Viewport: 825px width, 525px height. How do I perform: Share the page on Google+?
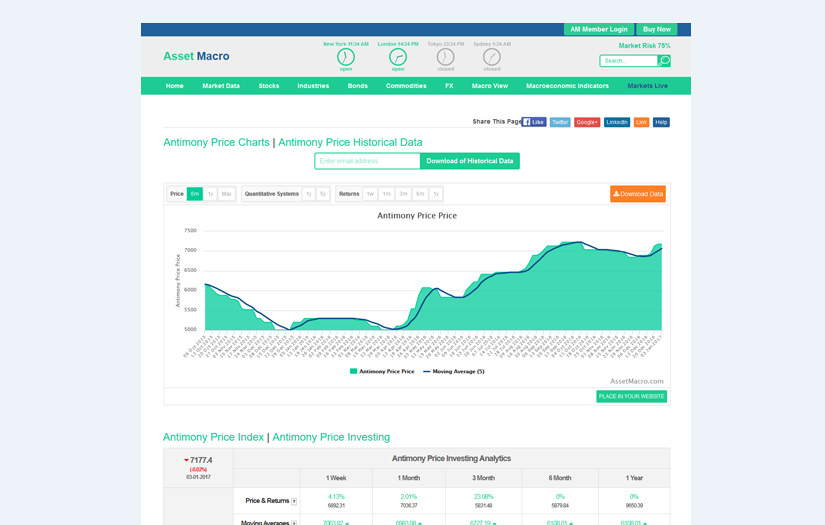587,122
